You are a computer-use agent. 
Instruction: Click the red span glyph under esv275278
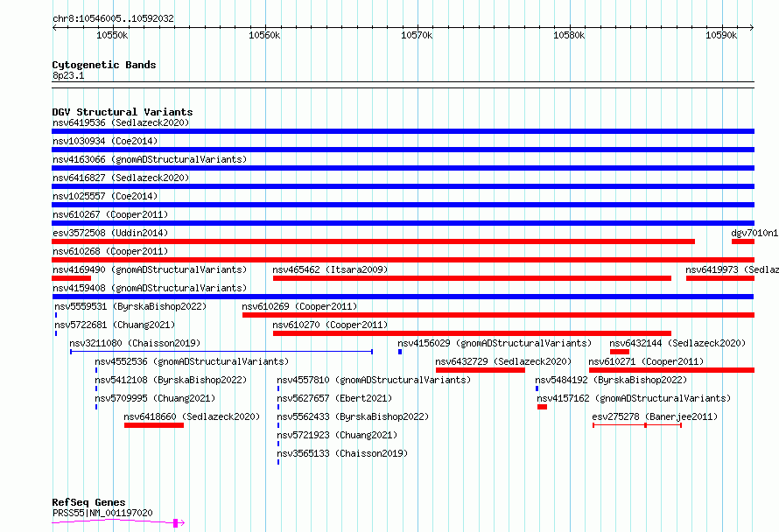point(637,425)
